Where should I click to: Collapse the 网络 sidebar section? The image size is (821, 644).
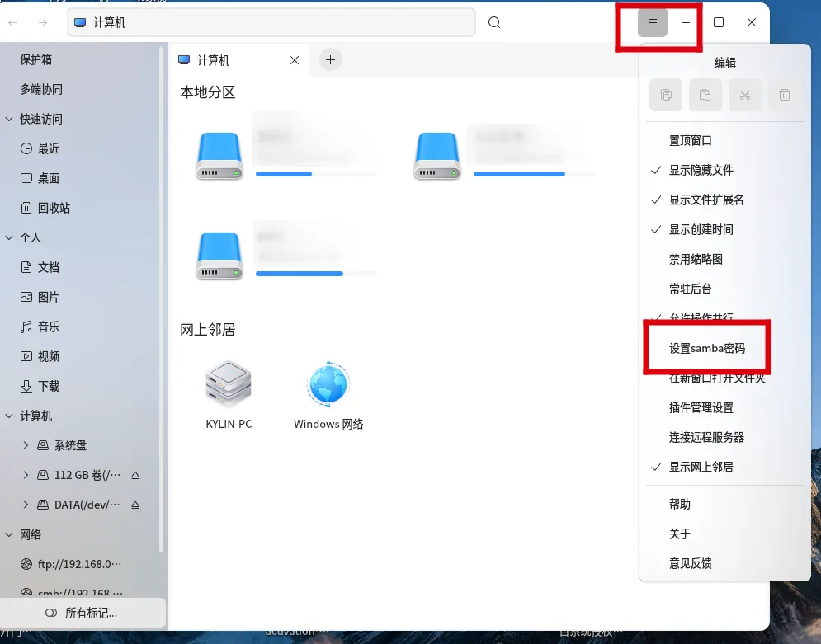(8, 534)
